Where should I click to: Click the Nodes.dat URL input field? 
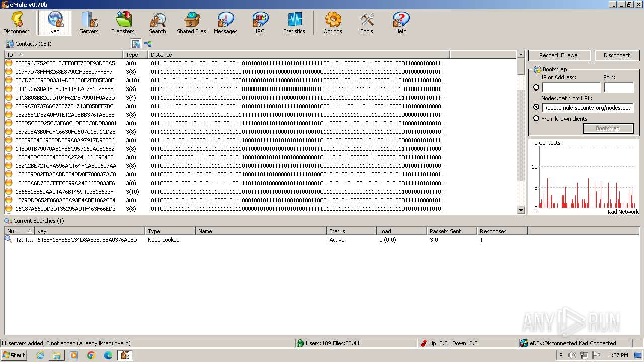click(x=588, y=107)
